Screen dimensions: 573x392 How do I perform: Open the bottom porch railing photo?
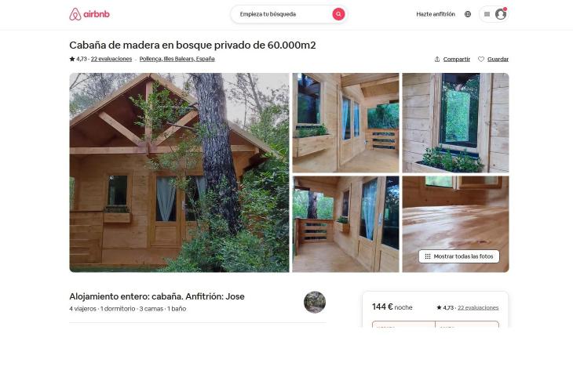pos(345,224)
